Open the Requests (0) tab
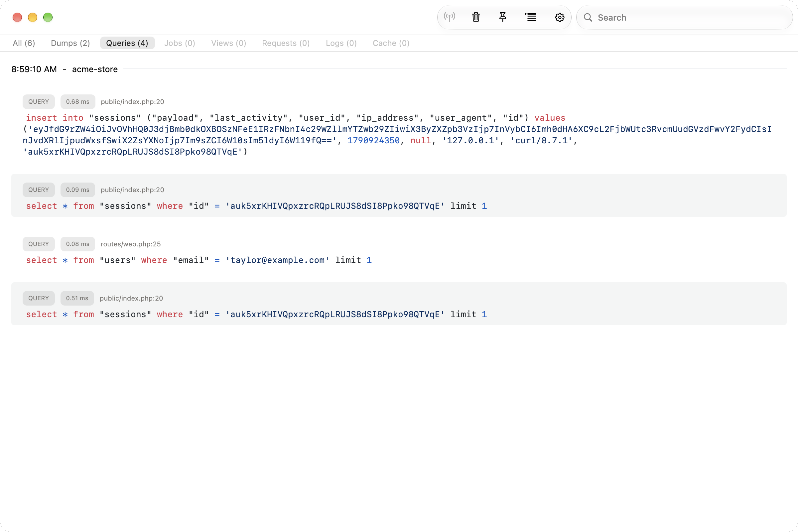This screenshot has height=532, width=798. pyautogui.click(x=286, y=43)
